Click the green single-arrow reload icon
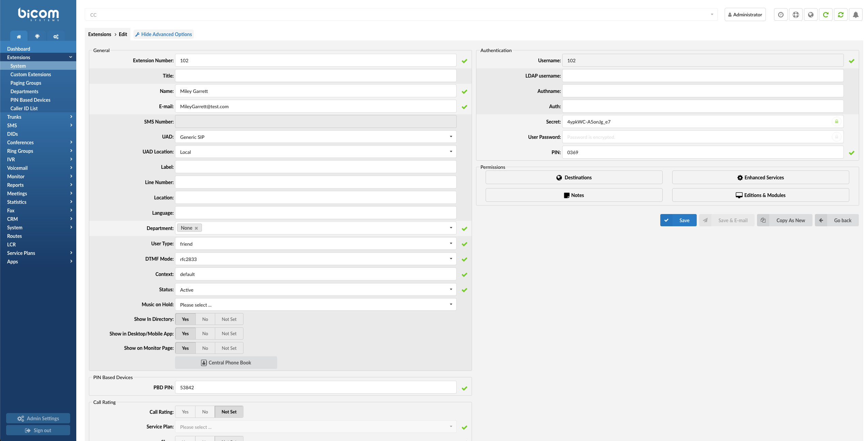This screenshot has height=441, width=868. click(825, 15)
